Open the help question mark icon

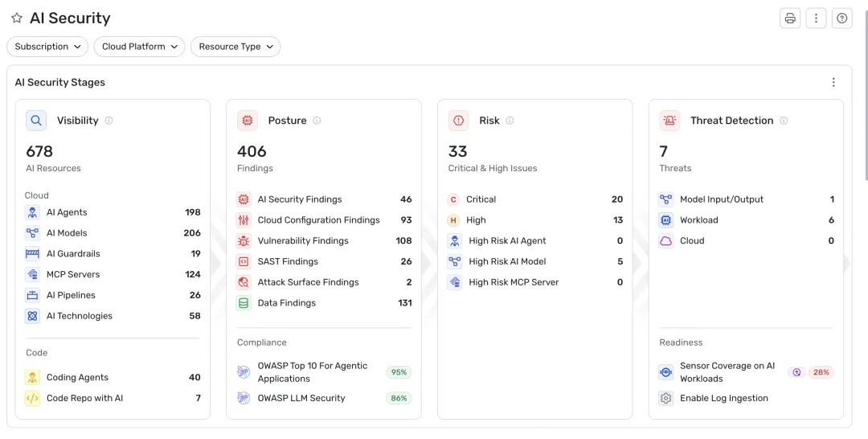pos(841,18)
